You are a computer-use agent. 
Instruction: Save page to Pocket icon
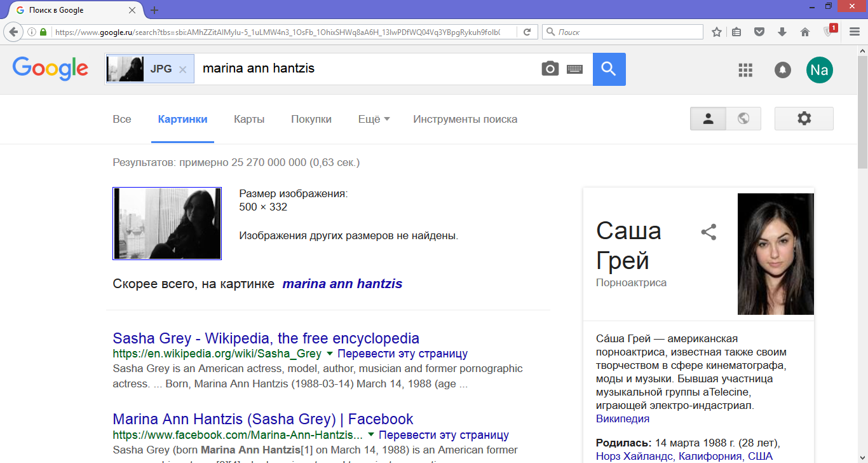[759, 32]
